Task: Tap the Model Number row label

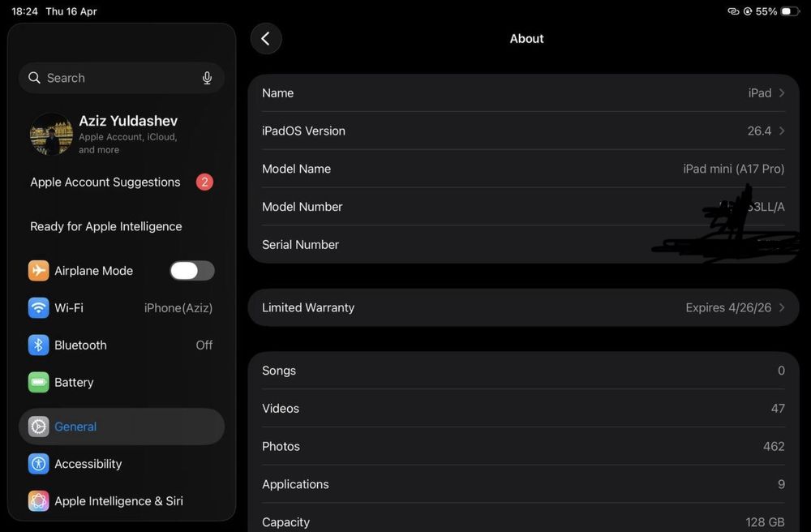Action: pyautogui.click(x=302, y=207)
